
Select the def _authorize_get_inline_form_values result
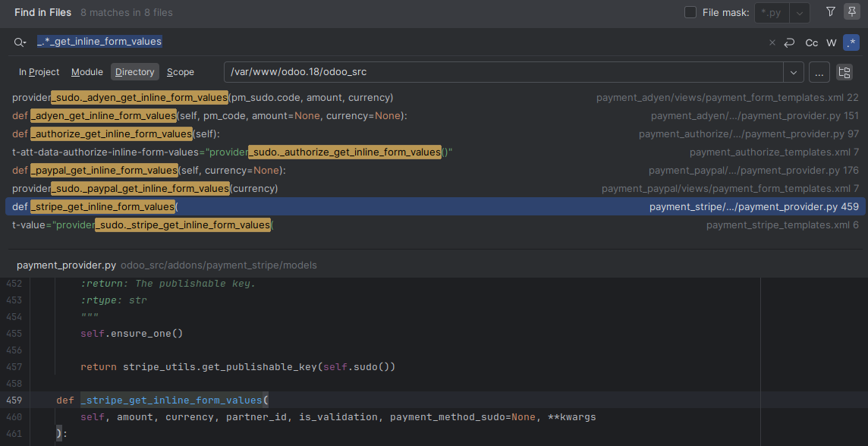coord(435,134)
